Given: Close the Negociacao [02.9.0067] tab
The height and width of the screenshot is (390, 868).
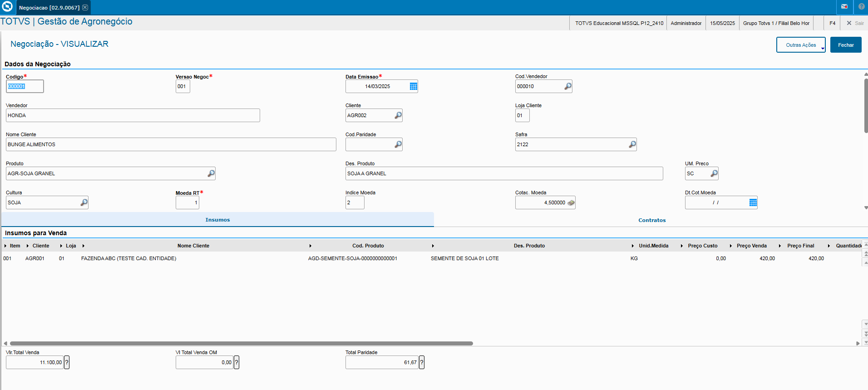Looking at the screenshot, I should click(85, 8).
